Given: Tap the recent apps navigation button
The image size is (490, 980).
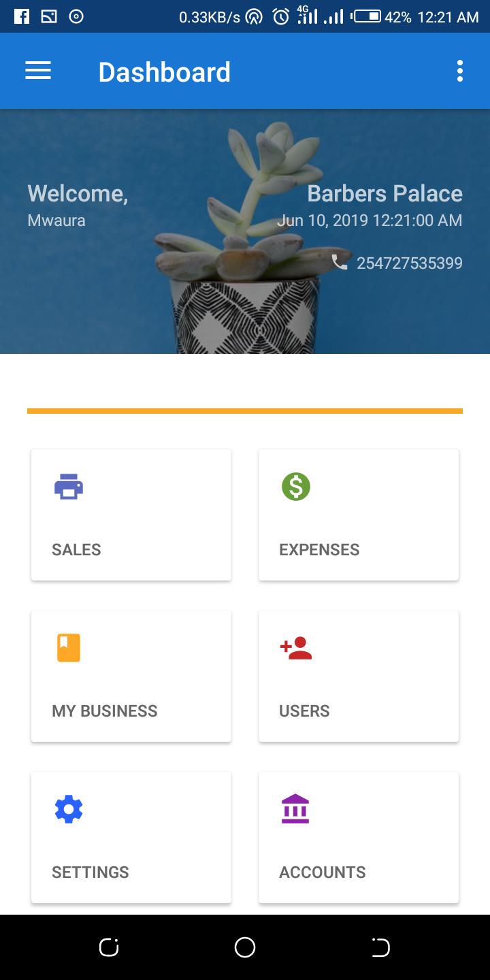Looking at the screenshot, I should [x=109, y=947].
